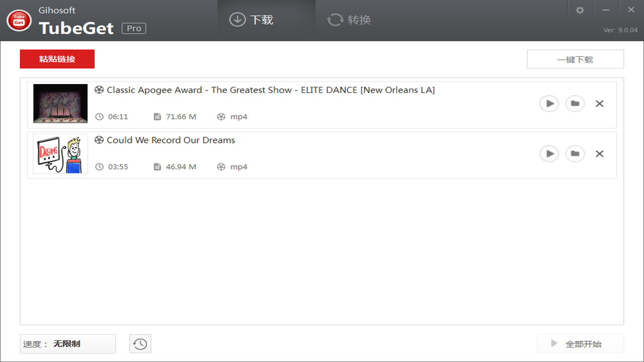Click the TubeGet red logo

(x=19, y=21)
